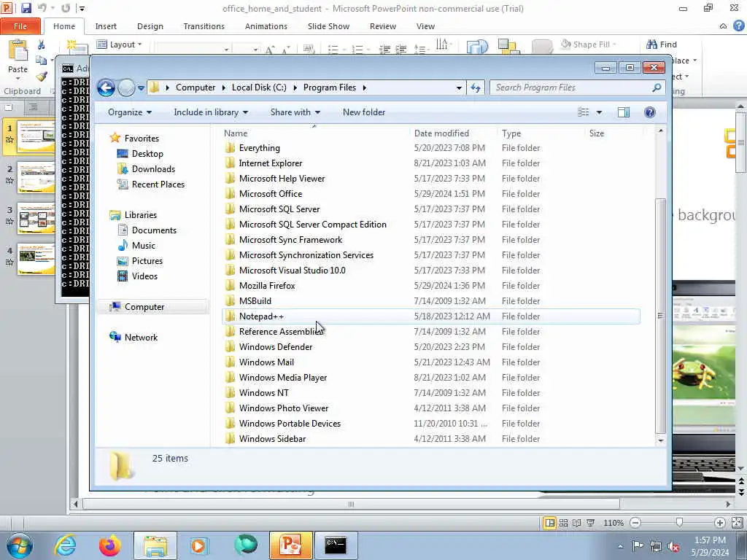Open Internet Explorer from the taskbar
The width and height of the screenshot is (747, 560).
(65, 545)
